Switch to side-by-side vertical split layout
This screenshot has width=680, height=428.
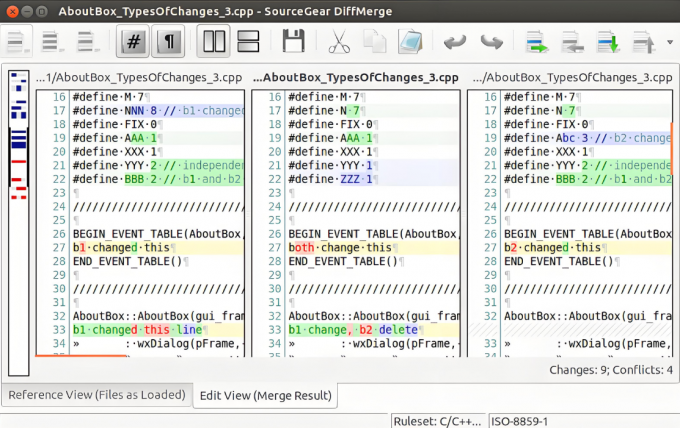(214, 42)
